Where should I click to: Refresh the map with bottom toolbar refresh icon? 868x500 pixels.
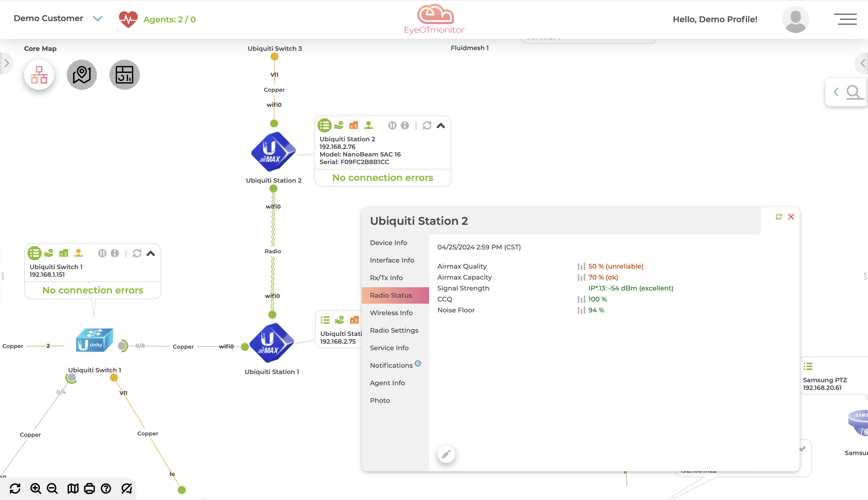point(15,488)
